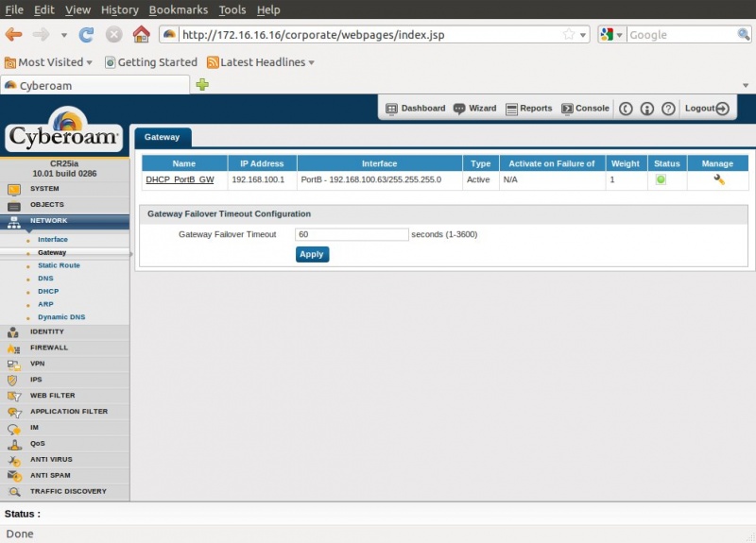Select the Gateway tab
This screenshot has height=543, width=756.
point(163,137)
